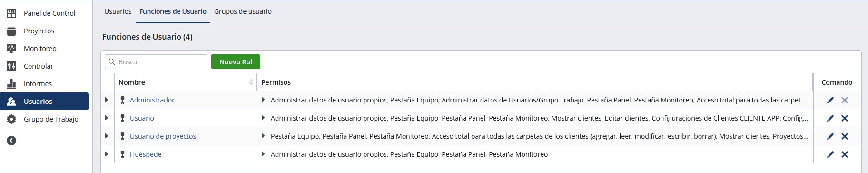
Task: Delete the Usuario role with X icon
Action: pos(845,118)
